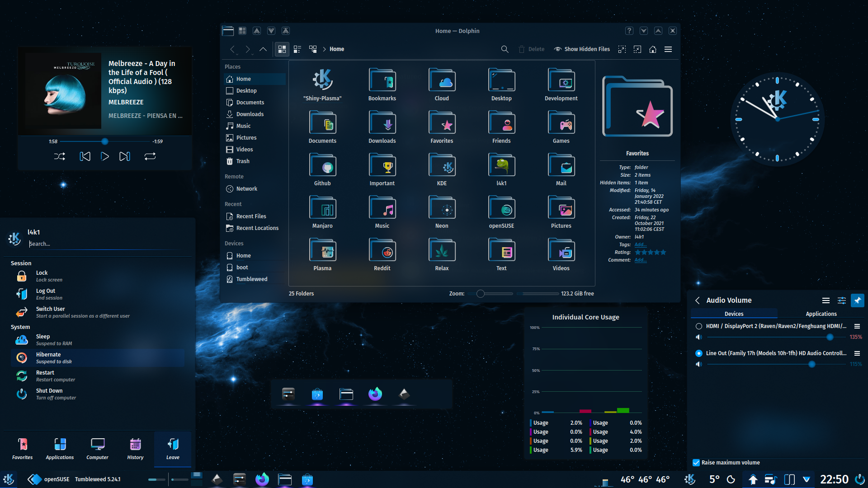The width and height of the screenshot is (868, 488).
Task: Play the Melbreeze track
Action: point(105,156)
